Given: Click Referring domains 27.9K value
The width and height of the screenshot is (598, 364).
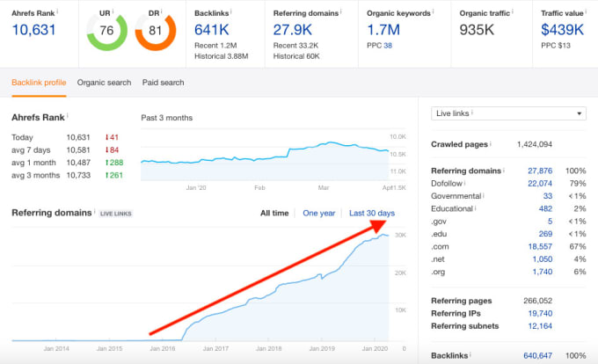Looking at the screenshot, I should tap(293, 30).
